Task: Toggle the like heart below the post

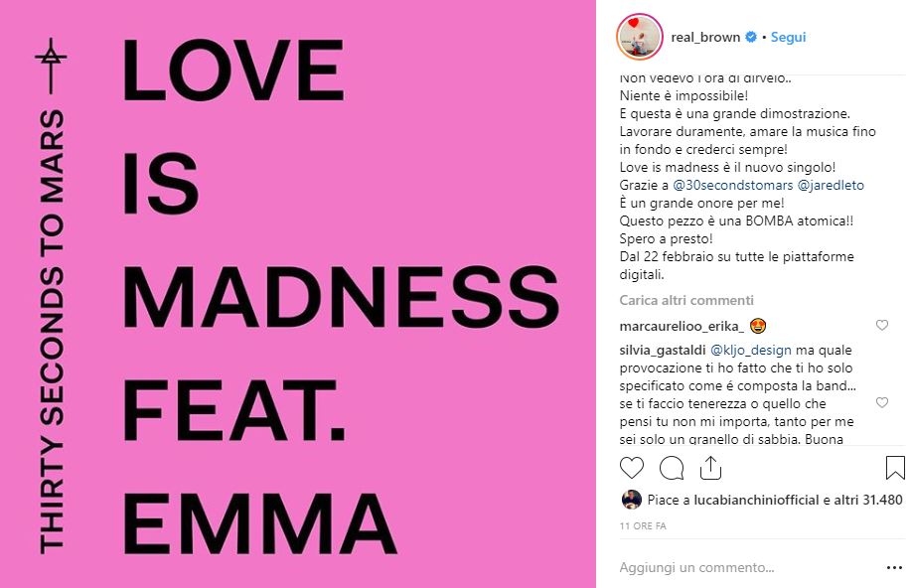Action: (x=633, y=467)
